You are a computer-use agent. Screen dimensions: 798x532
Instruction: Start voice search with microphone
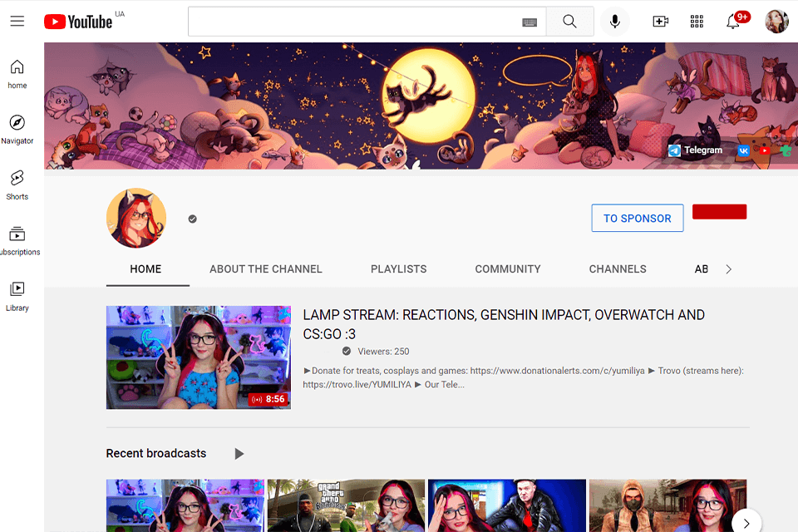(615, 22)
